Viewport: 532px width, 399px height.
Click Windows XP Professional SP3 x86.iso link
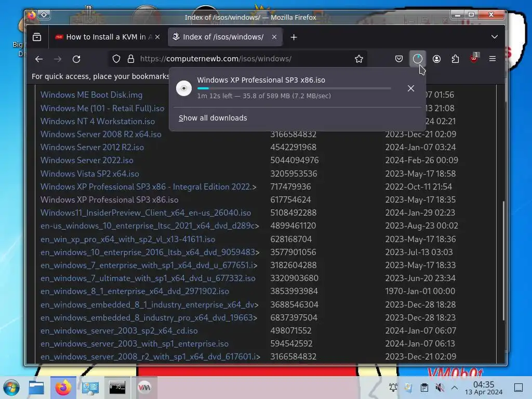click(109, 200)
